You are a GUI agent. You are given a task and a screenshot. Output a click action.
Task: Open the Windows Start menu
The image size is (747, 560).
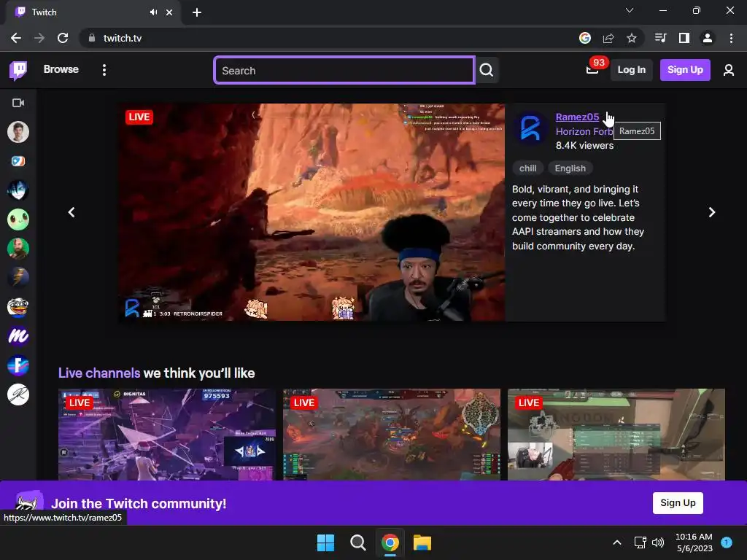click(x=326, y=542)
